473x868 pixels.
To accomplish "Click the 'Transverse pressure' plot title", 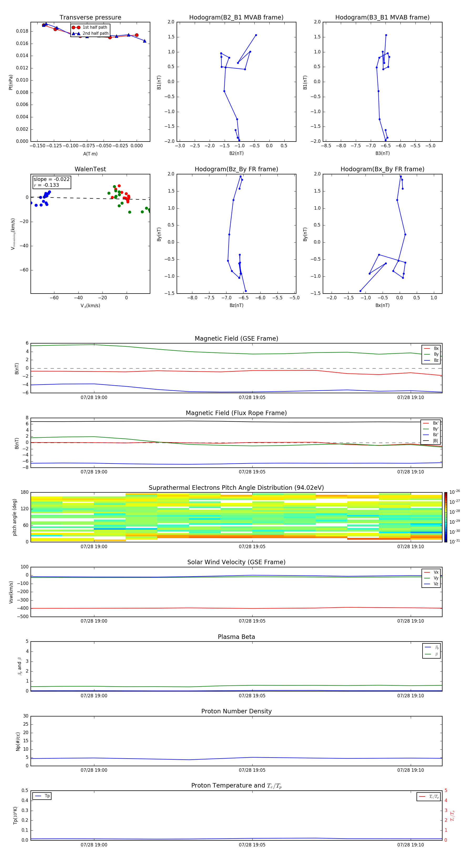I will (90, 18).
